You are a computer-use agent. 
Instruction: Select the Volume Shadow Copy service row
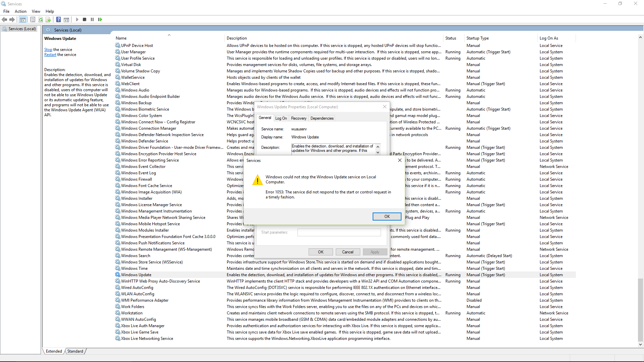click(345, 71)
